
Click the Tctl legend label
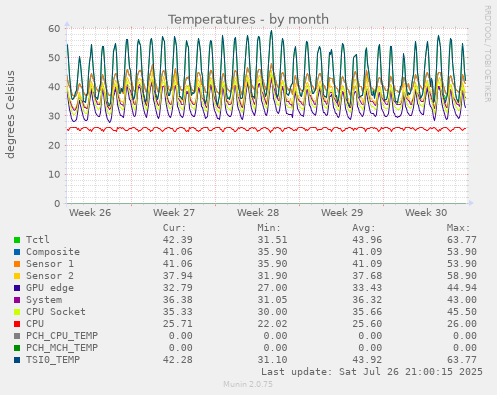tap(38, 240)
